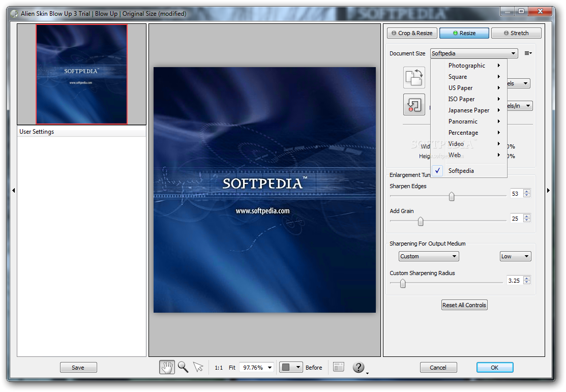This screenshot has height=392, width=566.
Task: Click the swap width and height icon
Action: [414, 77]
